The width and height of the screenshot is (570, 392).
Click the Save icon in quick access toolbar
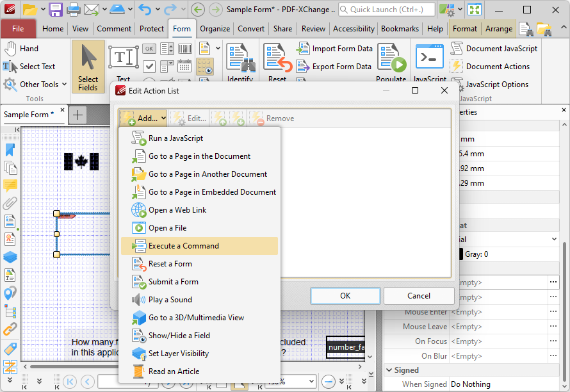[56, 10]
